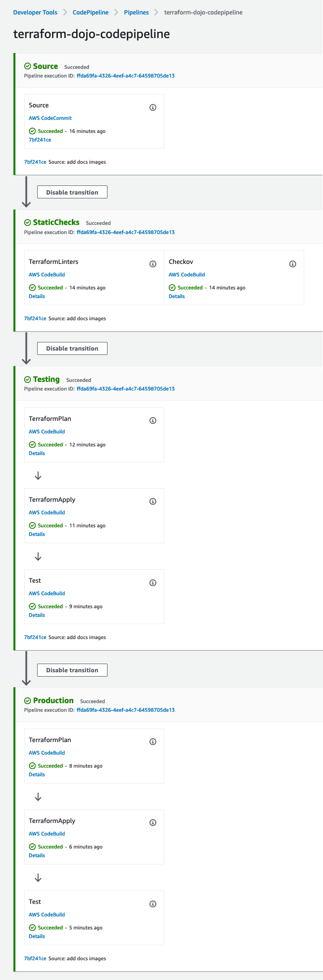Open Source stage pipeline execution ID
Viewport: 323px width, 980px height.
(125, 76)
